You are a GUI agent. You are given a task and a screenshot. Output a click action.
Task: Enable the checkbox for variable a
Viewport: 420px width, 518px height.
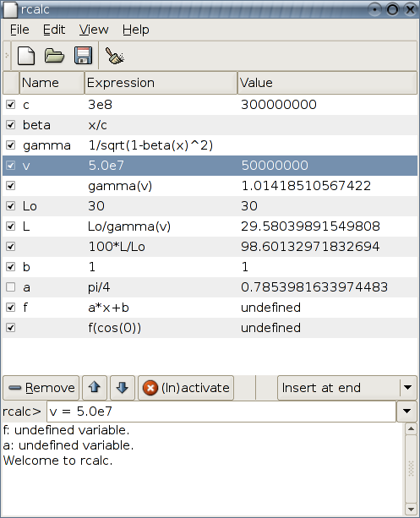(11, 287)
